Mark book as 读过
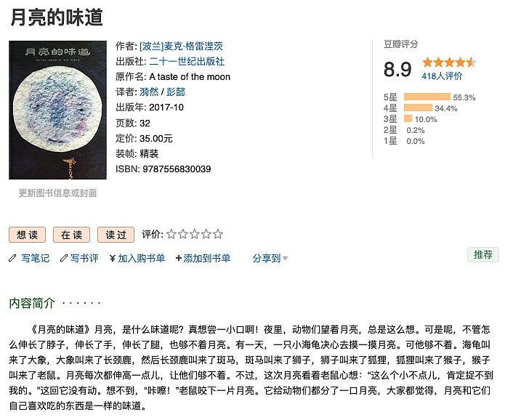 pos(116,235)
